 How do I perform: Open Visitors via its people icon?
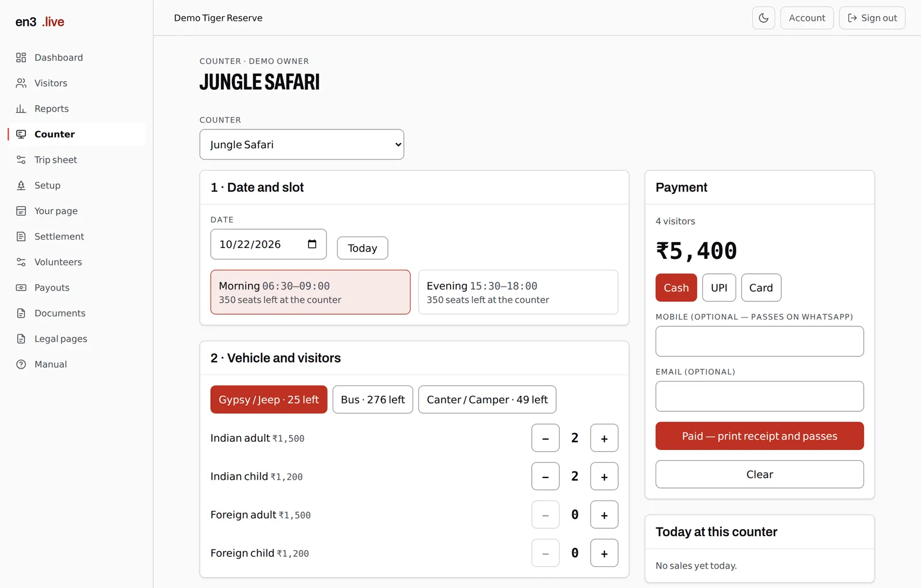pos(21,83)
